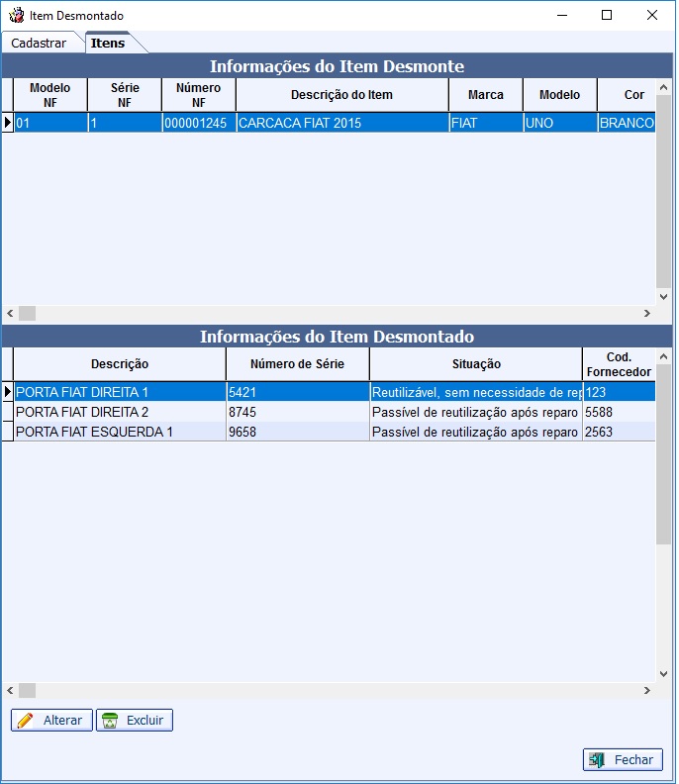Click the Número de Série column header
Viewport: 679px width, 784px height.
point(298,364)
